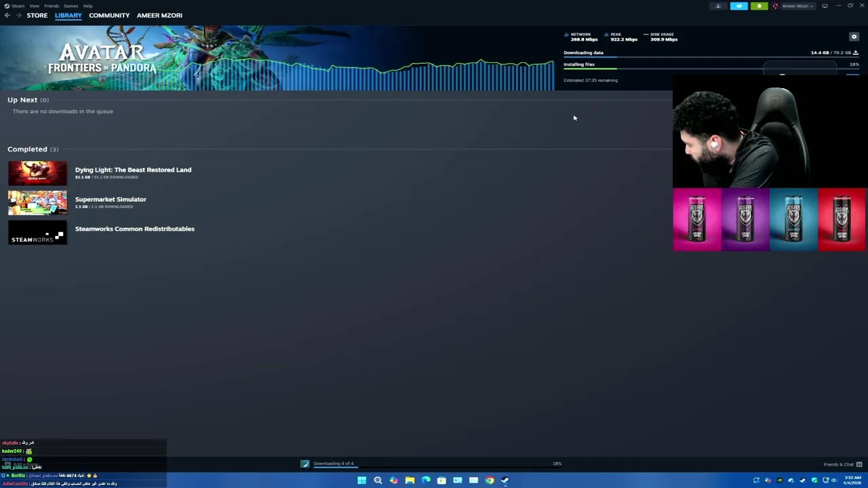Enter Big Picture mode via monitor icon
Image resolution: width=868 pixels, height=488 pixels.
pyautogui.click(x=825, y=6)
